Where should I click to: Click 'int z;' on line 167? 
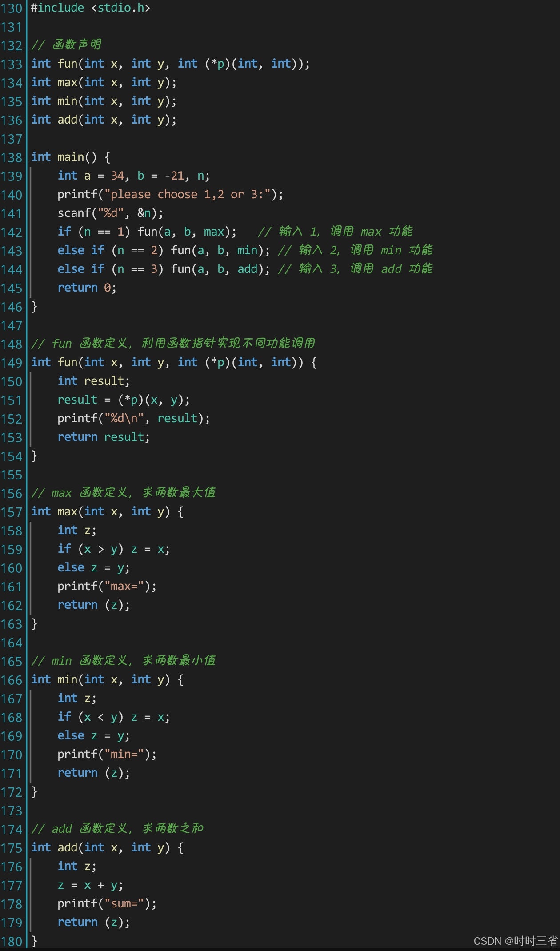coord(77,699)
